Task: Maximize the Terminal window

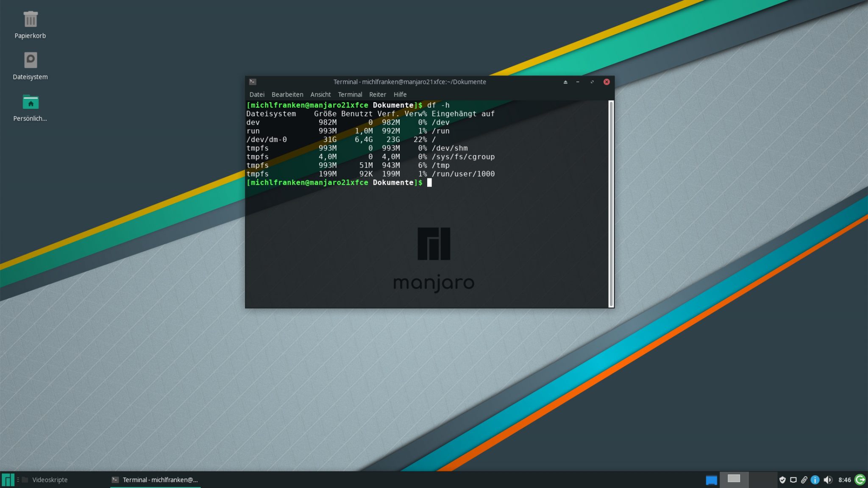Action: (592, 82)
